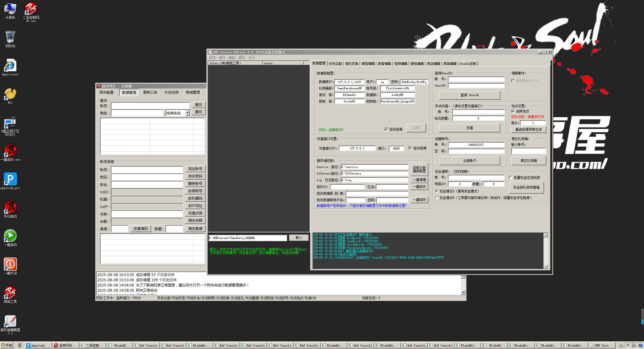
Task: Switch to the BinXml控制 tab
Action: tap(468, 64)
